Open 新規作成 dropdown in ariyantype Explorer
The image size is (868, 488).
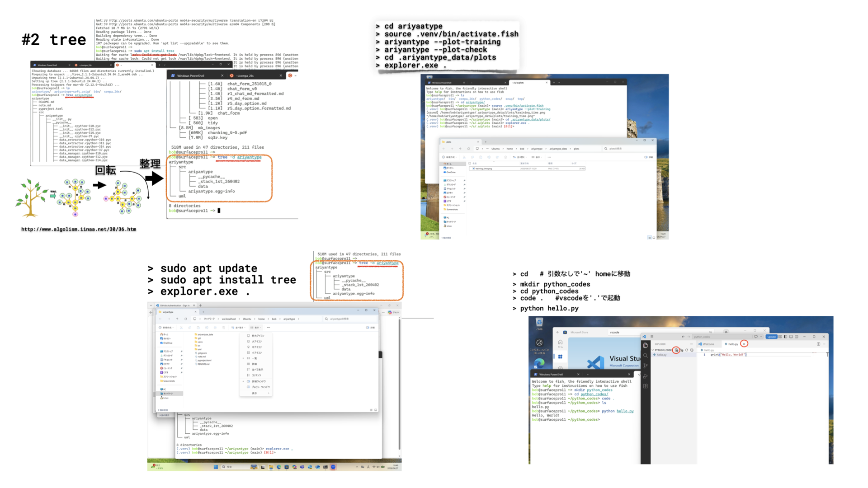coord(166,328)
